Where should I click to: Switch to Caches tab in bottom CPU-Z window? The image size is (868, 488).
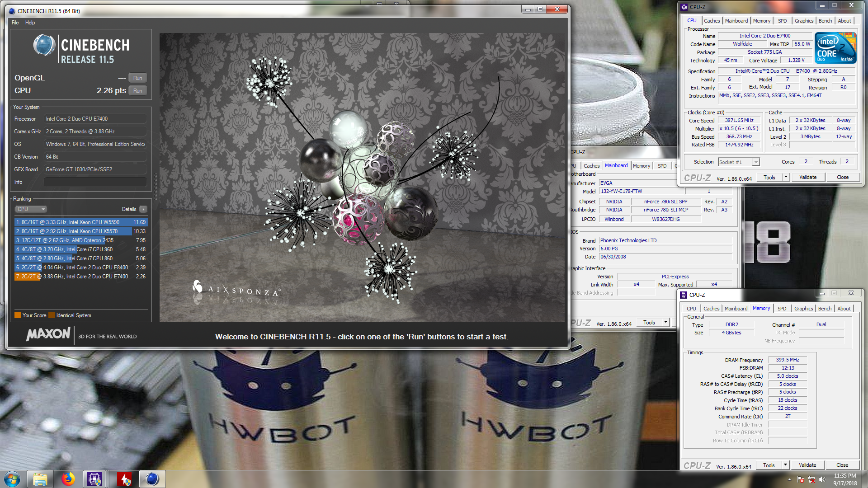[712, 309]
